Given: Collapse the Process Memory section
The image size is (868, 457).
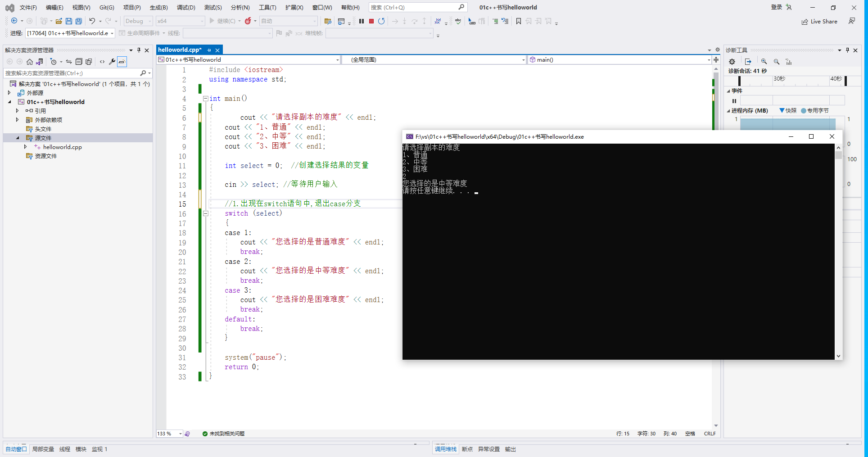Looking at the screenshot, I should click(728, 111).
